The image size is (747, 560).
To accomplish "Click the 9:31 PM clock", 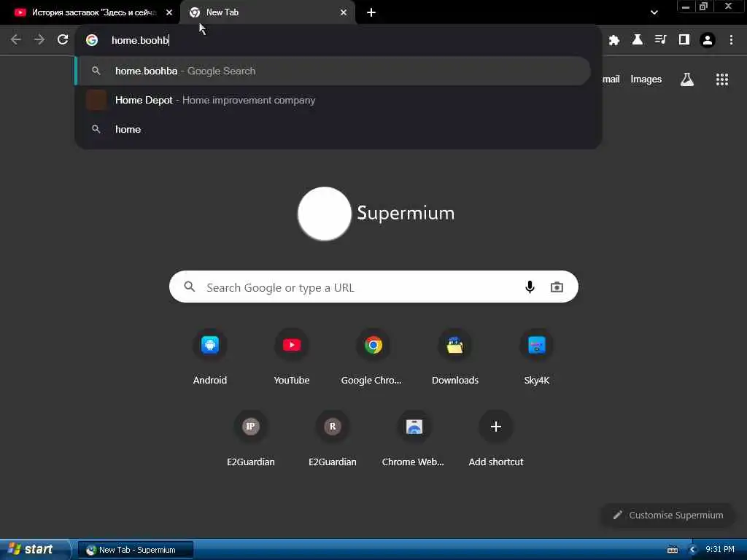I will 719,549.
